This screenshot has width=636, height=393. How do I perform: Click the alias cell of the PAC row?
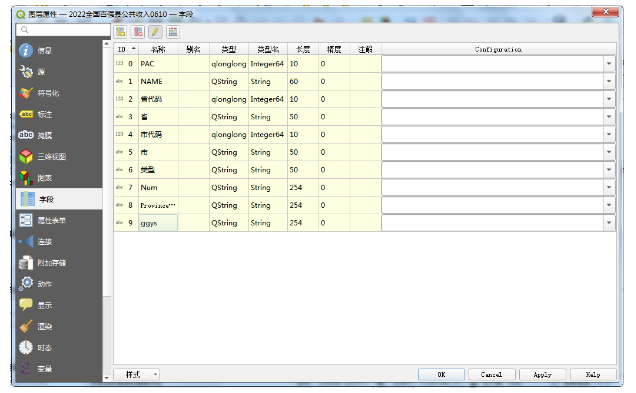pyautogui.click(x=193, y=64)
